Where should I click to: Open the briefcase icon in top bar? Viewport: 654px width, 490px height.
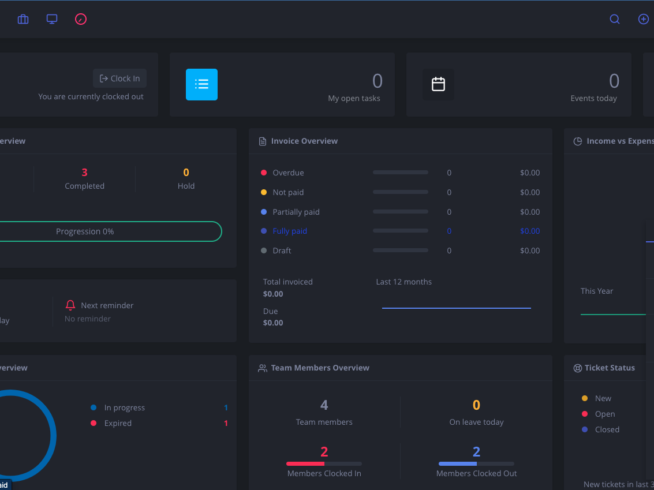click(23, 19)
